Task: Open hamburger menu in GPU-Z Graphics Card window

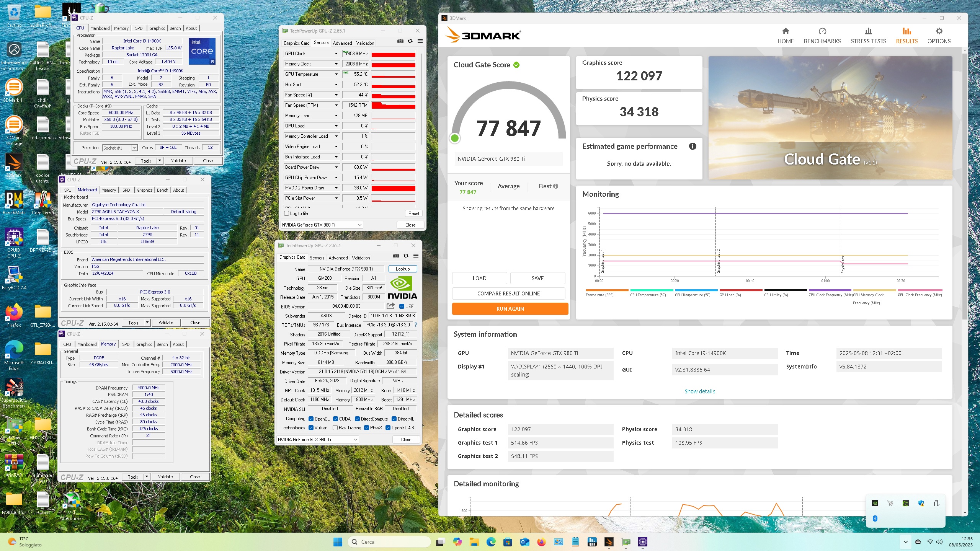Action: (x=416, y=256)
